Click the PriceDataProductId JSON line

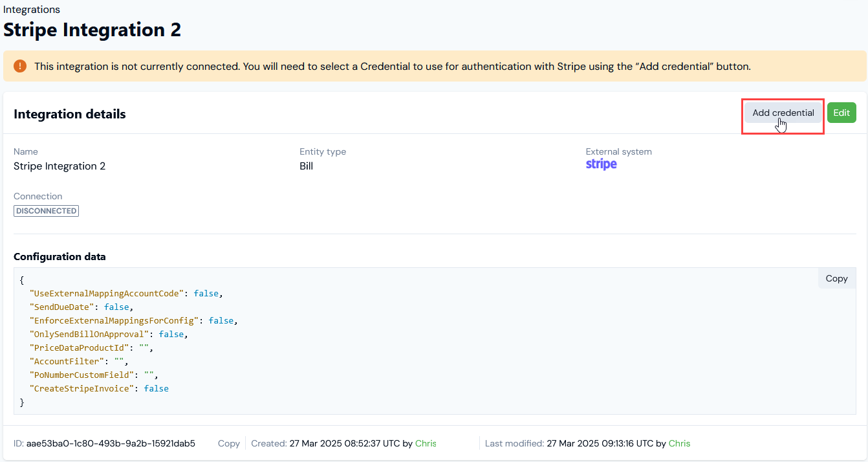click(91, 347)
